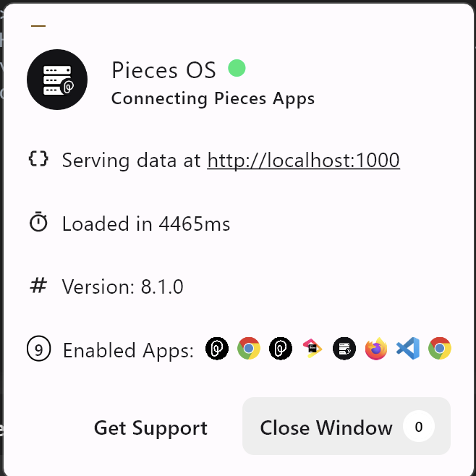Click the green status indicator dot

(237, 68)
